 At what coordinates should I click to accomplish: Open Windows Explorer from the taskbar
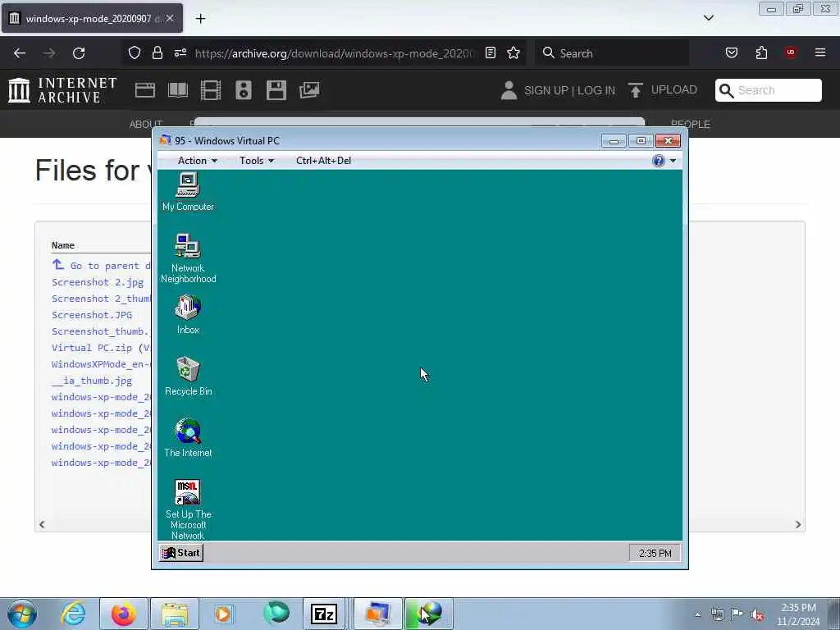click(x=175, y=614)
